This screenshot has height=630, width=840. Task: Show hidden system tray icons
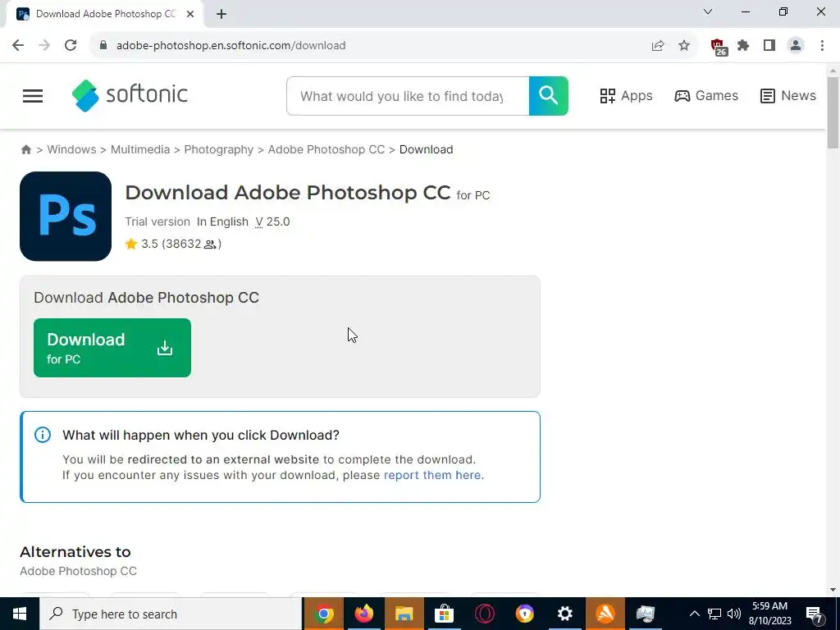pos(694,614)
